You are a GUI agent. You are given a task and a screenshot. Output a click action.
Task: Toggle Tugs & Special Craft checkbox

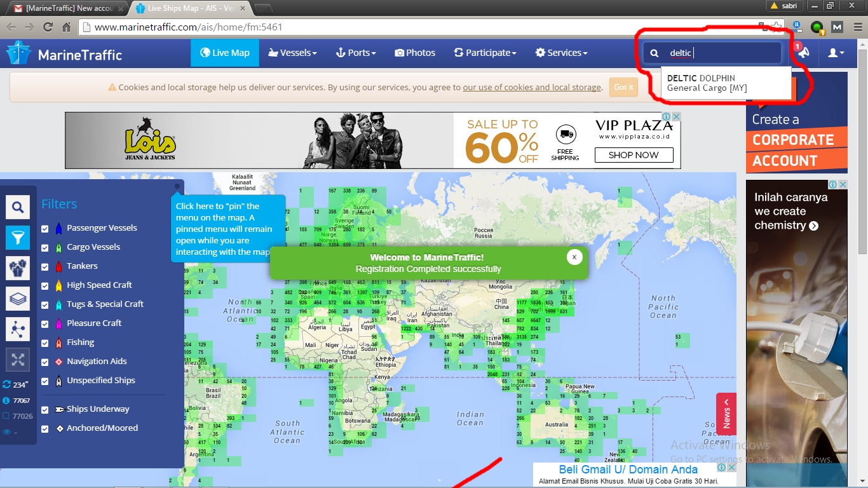pos(45,305)
